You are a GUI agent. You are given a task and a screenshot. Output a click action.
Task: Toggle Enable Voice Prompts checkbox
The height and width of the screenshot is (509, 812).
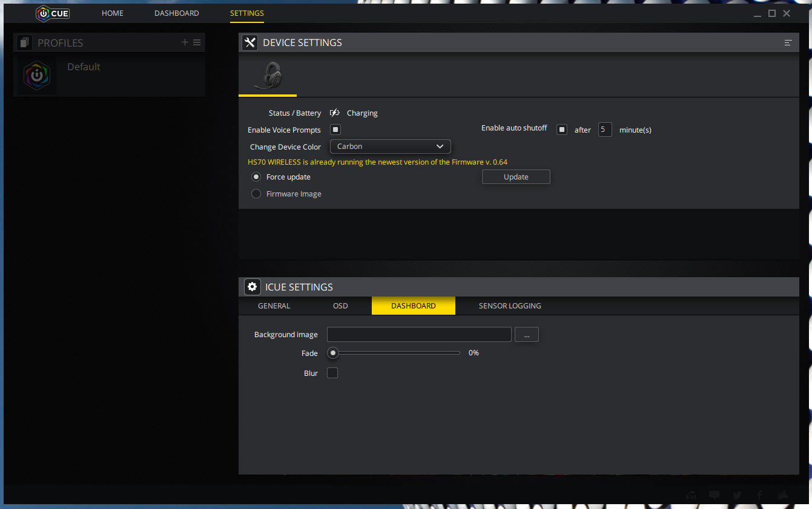(x=335, y=130)
